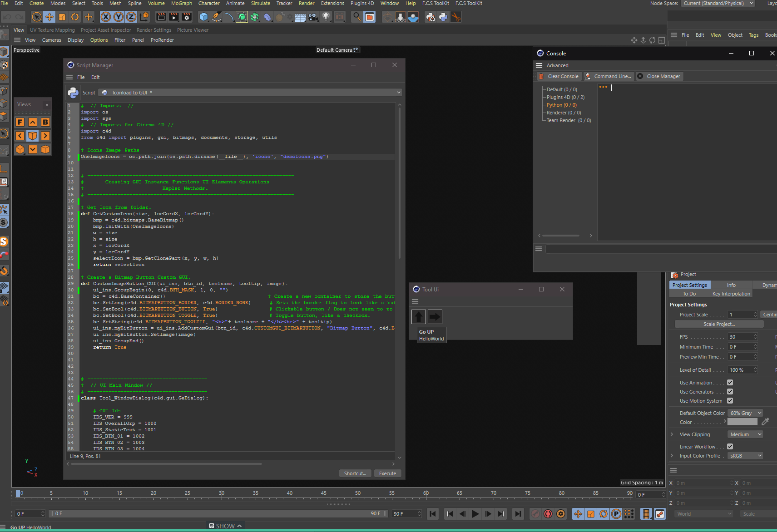Screen dimensions: 777x532
Task: Open the MoGraph menu
Action: (x=182, y=3)
